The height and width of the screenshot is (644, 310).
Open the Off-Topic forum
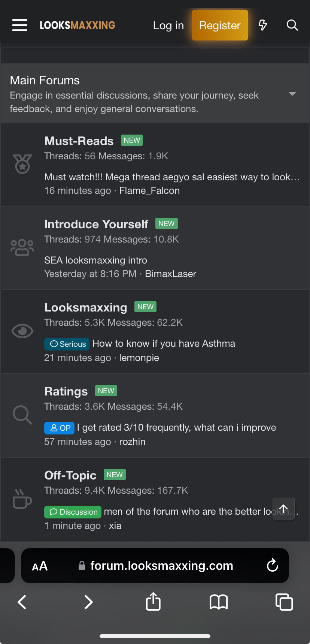[70, 475]
